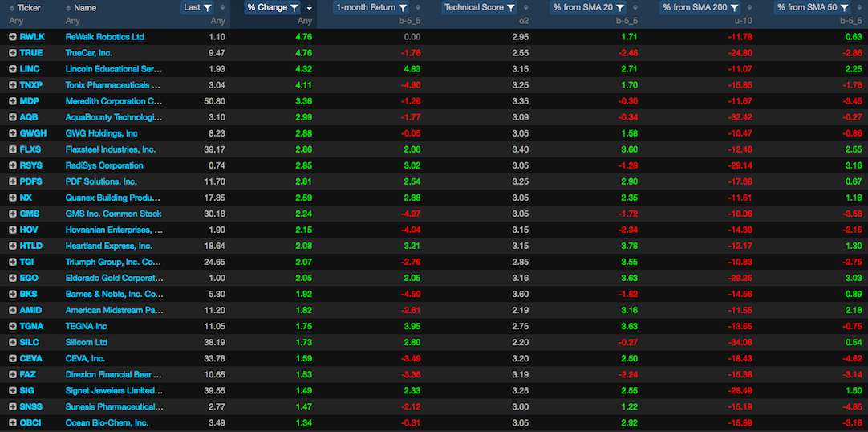The height and width of the screenshot is (432, 868).
Task: Open Signet Jewelers Limited link
Action: [x=114, y=390]
